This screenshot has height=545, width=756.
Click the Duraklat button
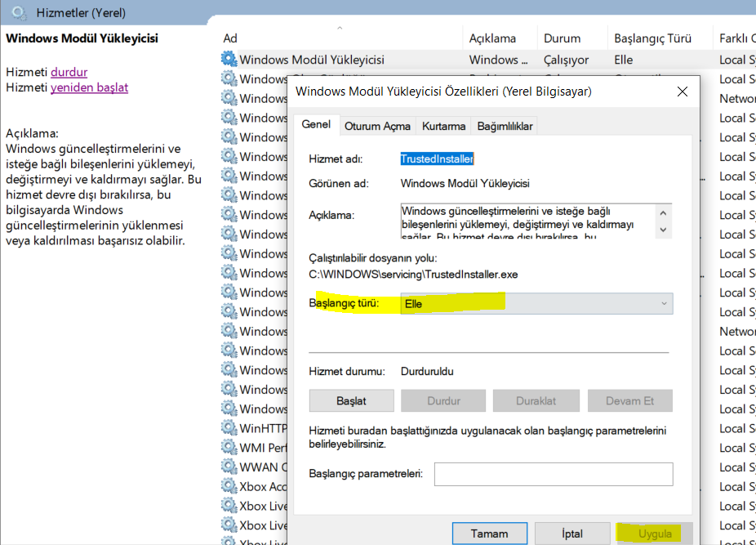click(536, 400)
